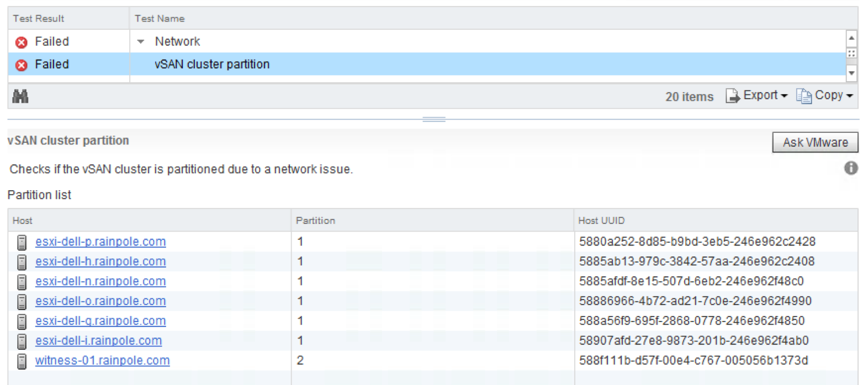Collapse the Network test group
Screen dimensions: 868x385
click(141, 42)
